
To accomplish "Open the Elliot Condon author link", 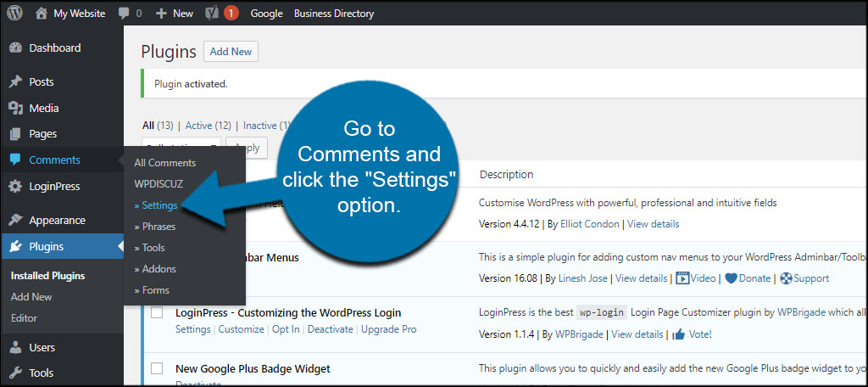I will tap(592, 224).
